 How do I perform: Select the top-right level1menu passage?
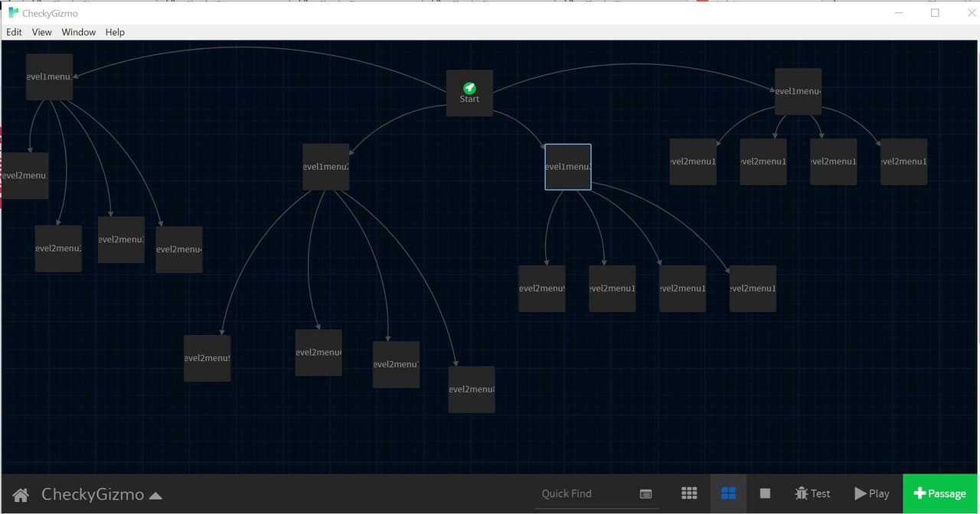pyautogui.click(x=798, y=91)
